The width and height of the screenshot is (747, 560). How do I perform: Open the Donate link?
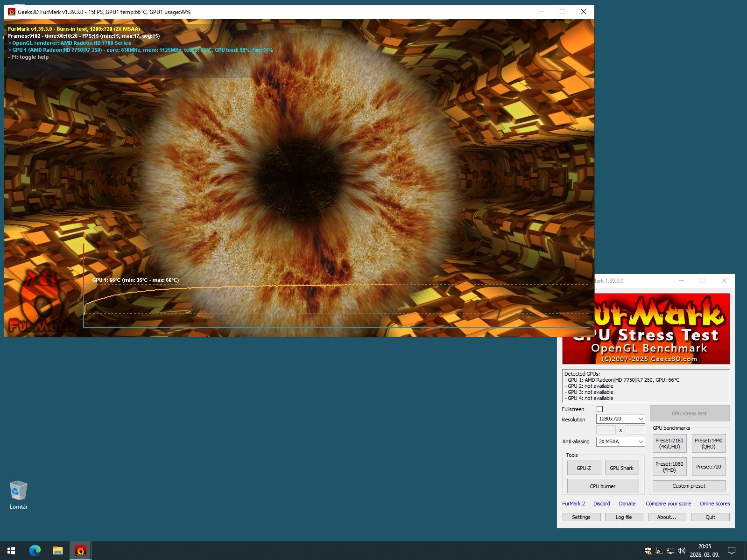627,504
